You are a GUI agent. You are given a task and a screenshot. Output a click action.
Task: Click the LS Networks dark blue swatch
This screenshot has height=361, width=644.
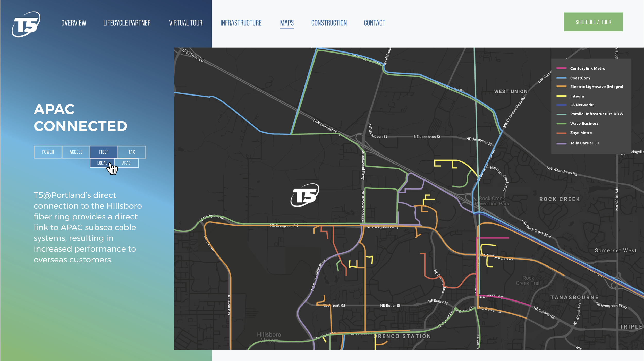pos(561,105)
